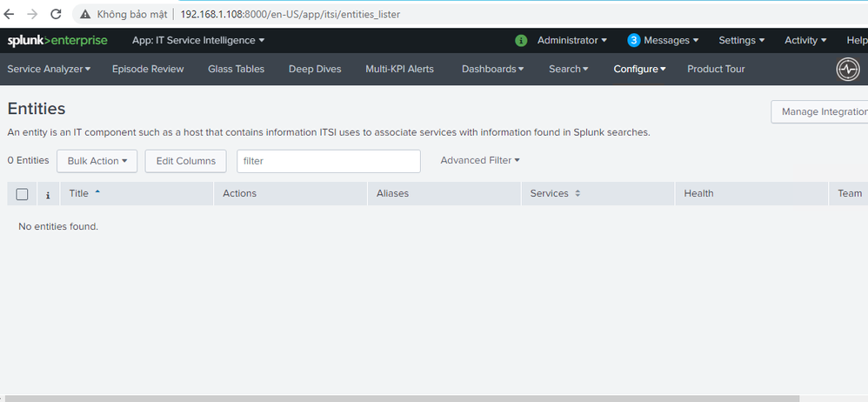Click into the entities filter text field
The height and width of the screenshot is (402, 868).
(328, 161)
